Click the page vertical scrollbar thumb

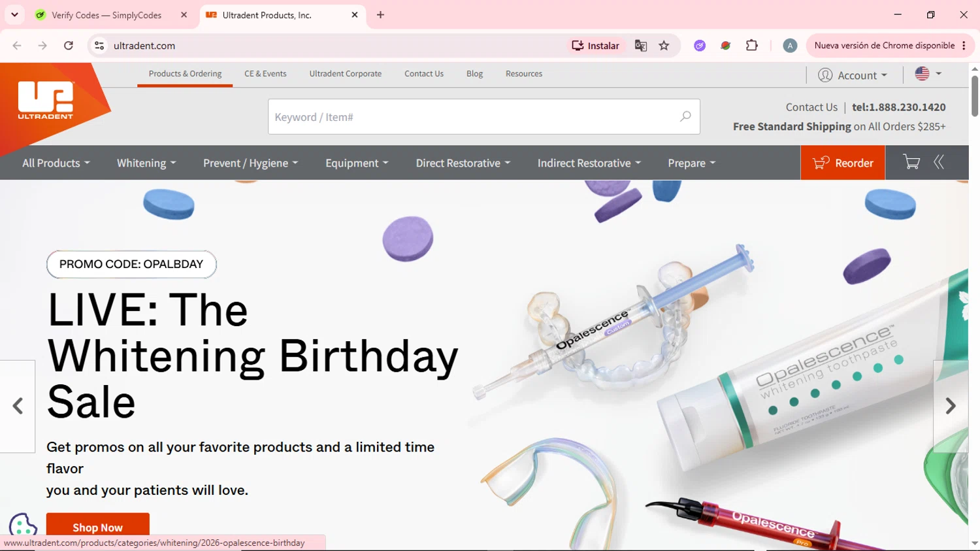(975, 95)
